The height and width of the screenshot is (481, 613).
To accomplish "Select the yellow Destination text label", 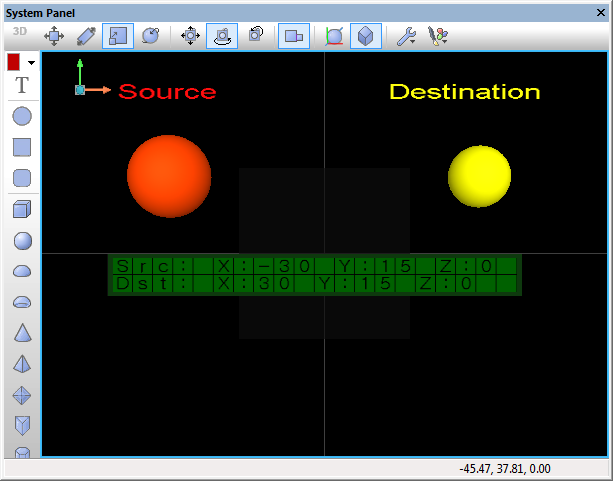I will click(465, 92).
